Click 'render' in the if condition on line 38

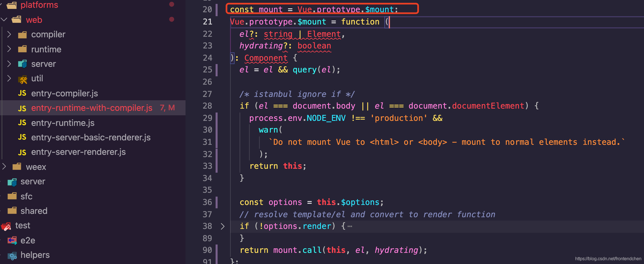[317, 226]
